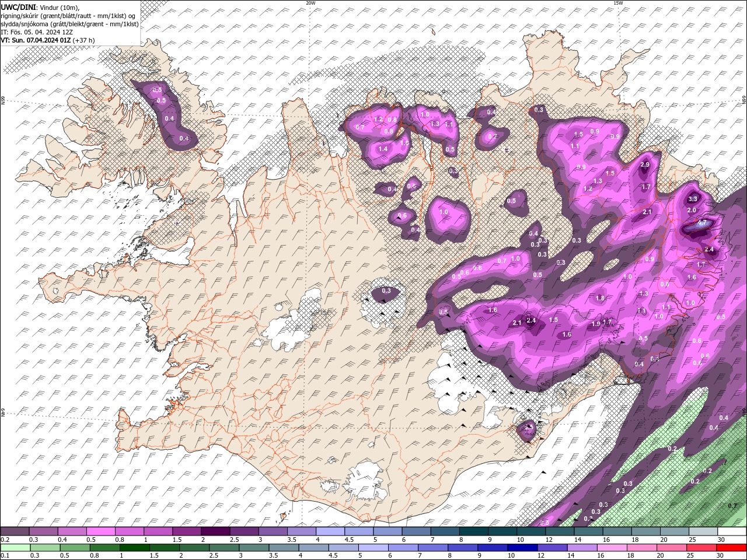The image size is (747, 560).
Task: Click the 2.9 snowfall value on the map
Action: pyautogui.click(x=645, y=165)
